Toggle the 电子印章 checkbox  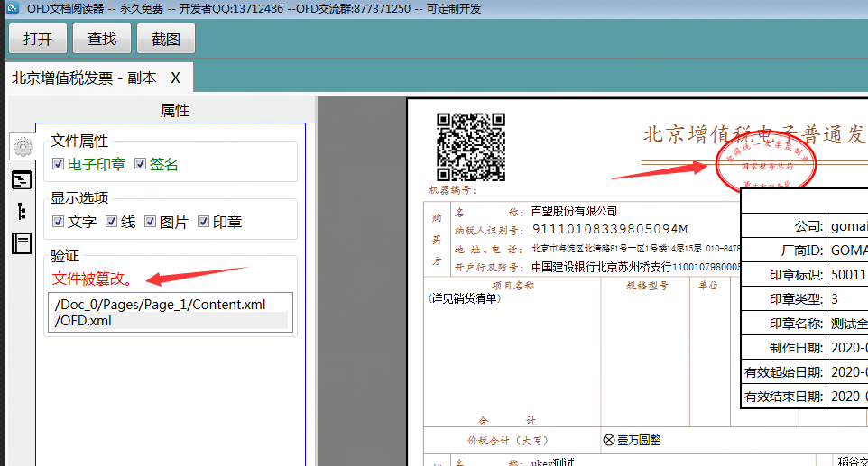point(58,164)
